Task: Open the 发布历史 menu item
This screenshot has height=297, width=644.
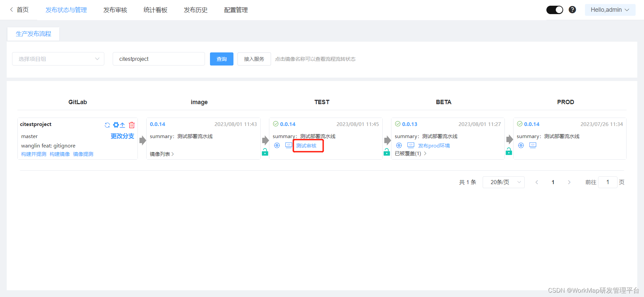Action: (x=196, y=10)
